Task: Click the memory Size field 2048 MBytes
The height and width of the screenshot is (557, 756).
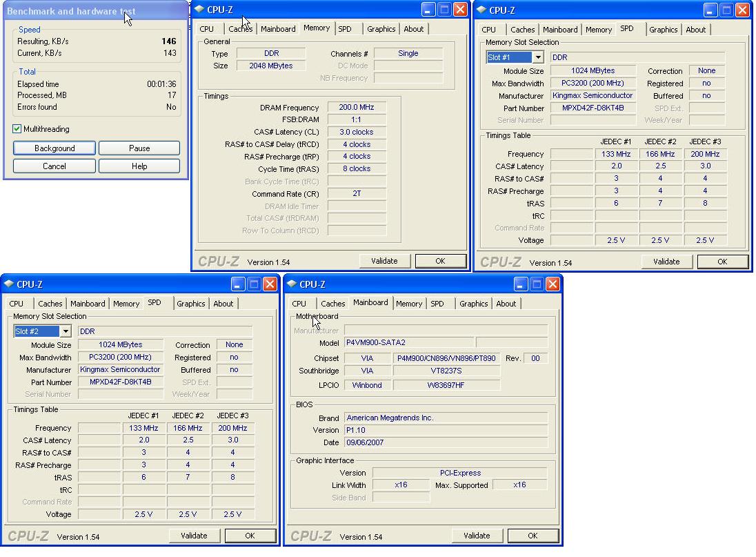Action: pos(271,66)
